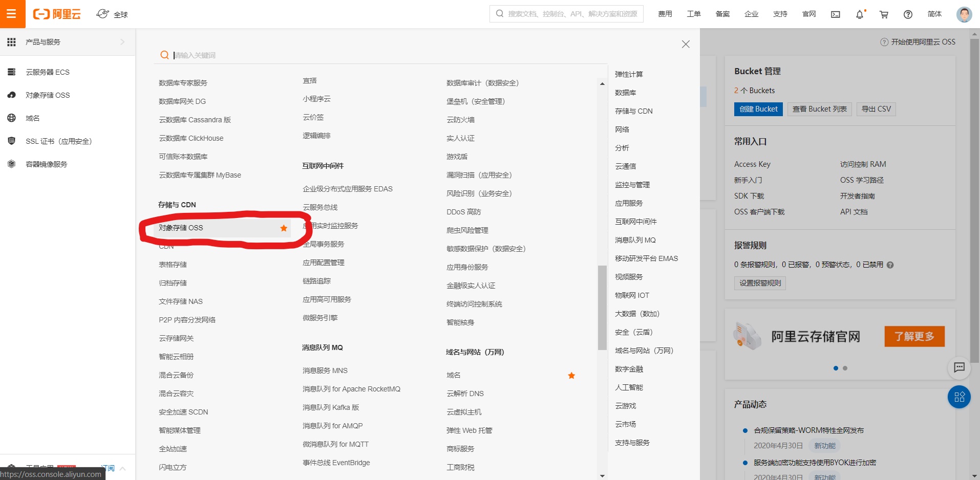Collapse the bottom toolbar chevron
The width and height of the screenshot is (980, 480).
[x=122, y=468]
